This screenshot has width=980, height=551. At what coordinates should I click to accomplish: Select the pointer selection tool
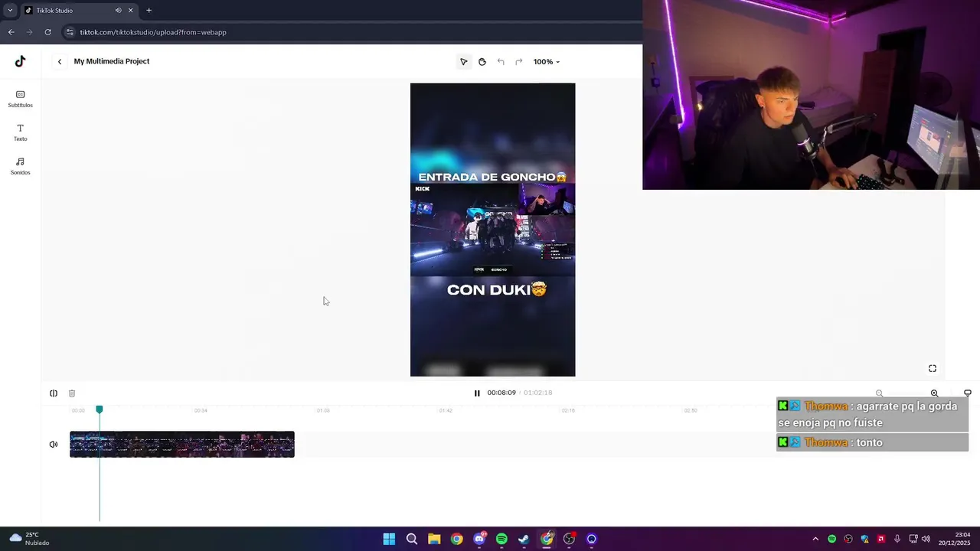463,61
